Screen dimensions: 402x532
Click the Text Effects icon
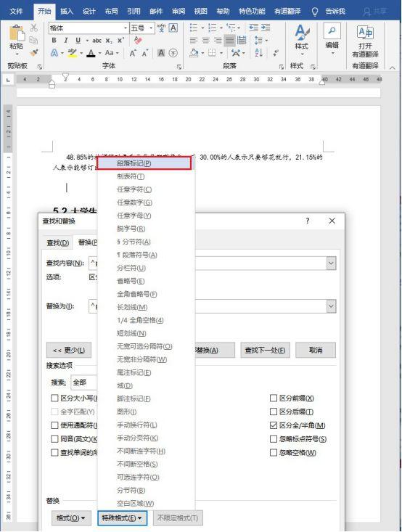54,53
